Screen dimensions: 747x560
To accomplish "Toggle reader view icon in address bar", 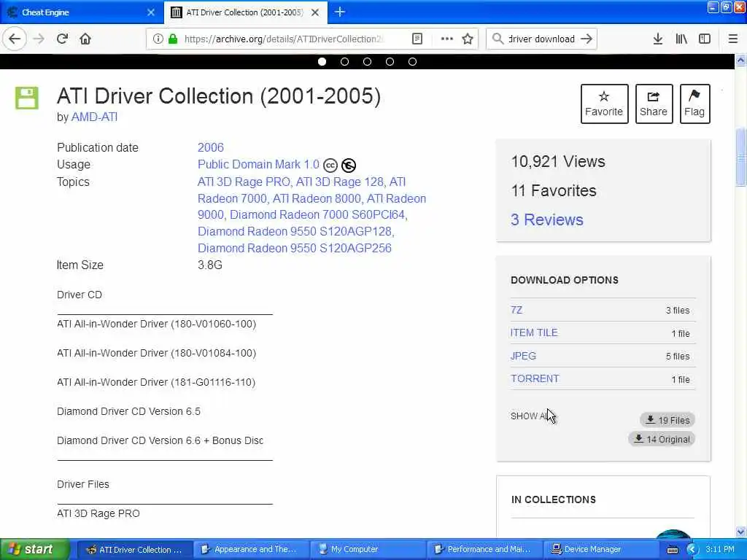I will pos(417,39).
